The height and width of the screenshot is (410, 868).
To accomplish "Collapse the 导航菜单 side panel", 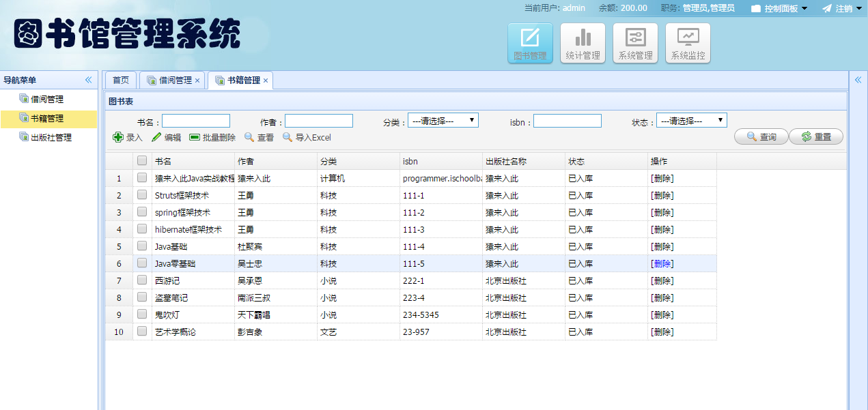I will pyautogui.click(x=87, y=80).
